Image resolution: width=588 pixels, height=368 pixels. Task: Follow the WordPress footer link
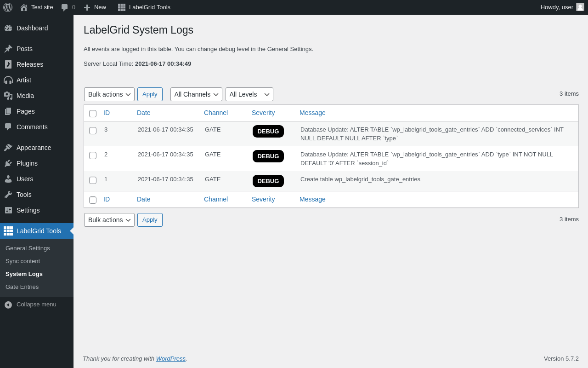pos(170,359)
